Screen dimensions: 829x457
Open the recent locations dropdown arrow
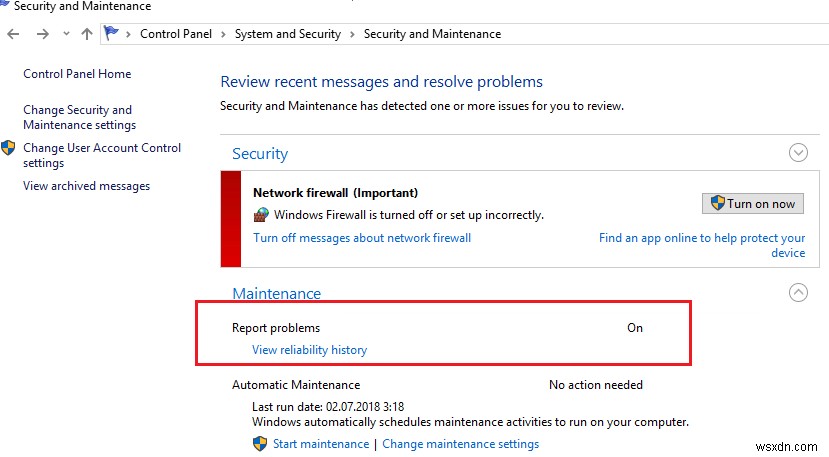click(x=66, y=34)
